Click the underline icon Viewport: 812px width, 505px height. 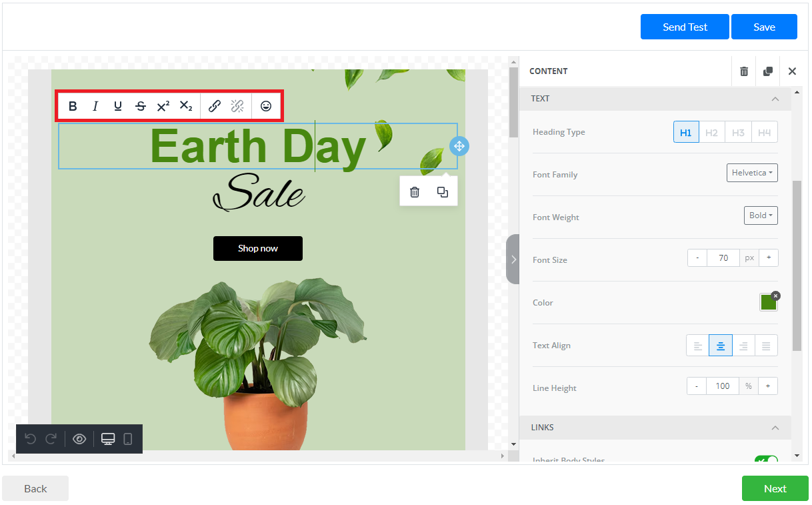point(118,106)
